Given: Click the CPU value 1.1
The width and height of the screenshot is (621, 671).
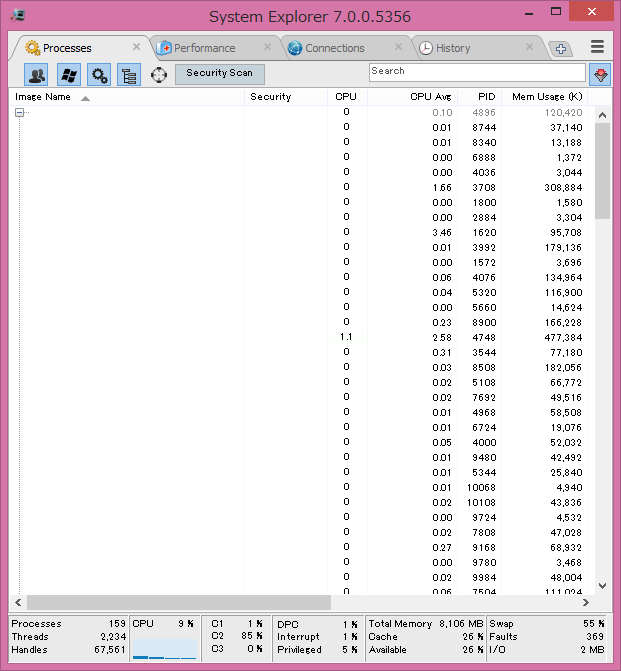Looking at the screenshot, I should (346, 337).
